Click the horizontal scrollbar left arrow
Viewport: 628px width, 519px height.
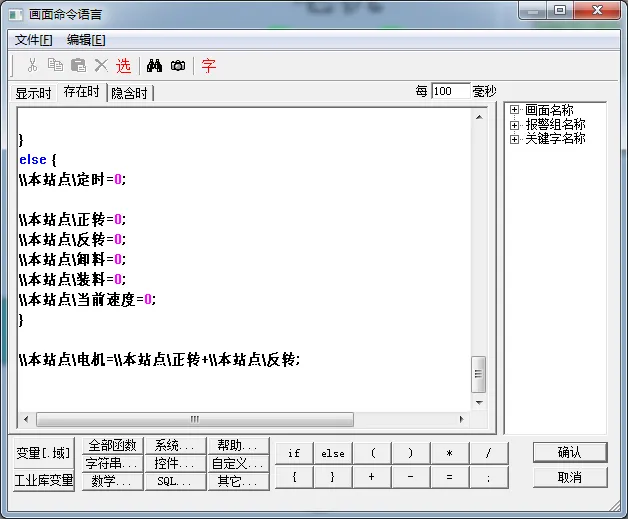[x=26, y=419]
